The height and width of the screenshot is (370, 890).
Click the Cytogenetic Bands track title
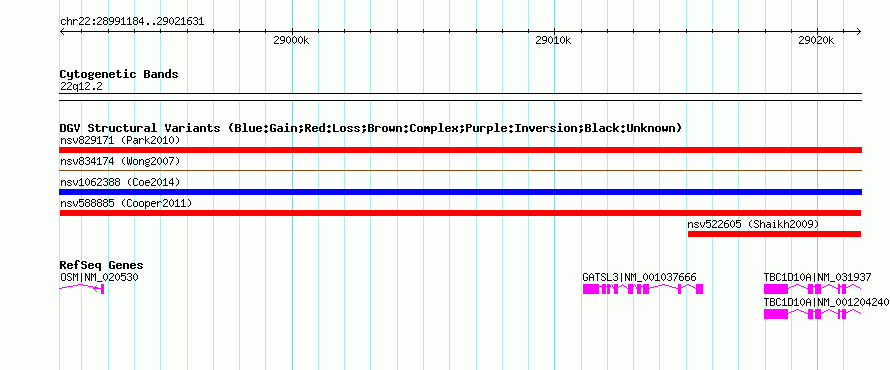[119, 74]
